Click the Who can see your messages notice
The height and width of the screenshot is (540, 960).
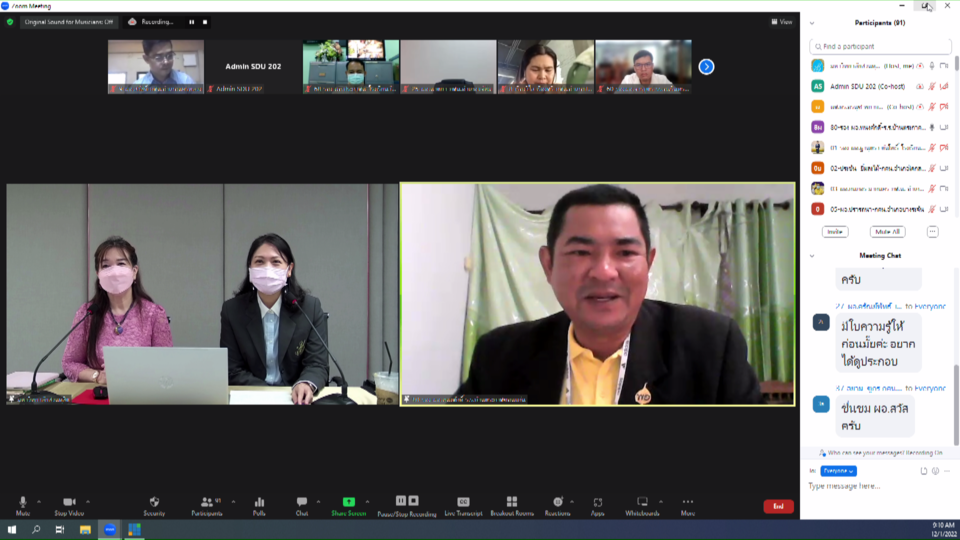880,453
